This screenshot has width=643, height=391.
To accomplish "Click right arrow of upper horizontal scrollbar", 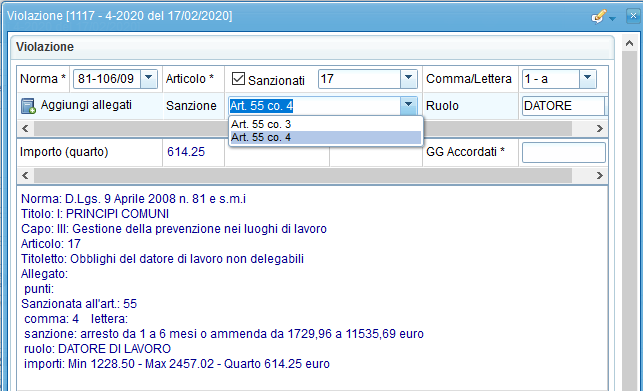I will (x=600, y=128).
